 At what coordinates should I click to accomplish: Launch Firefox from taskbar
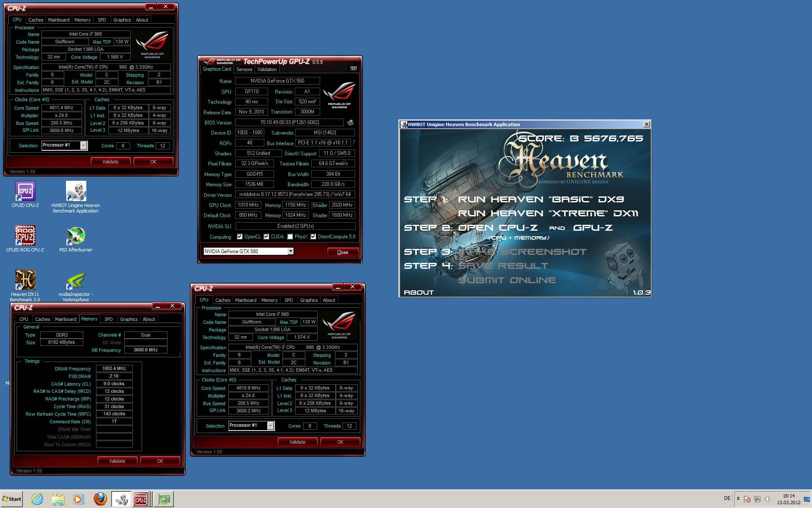[100, 499]
